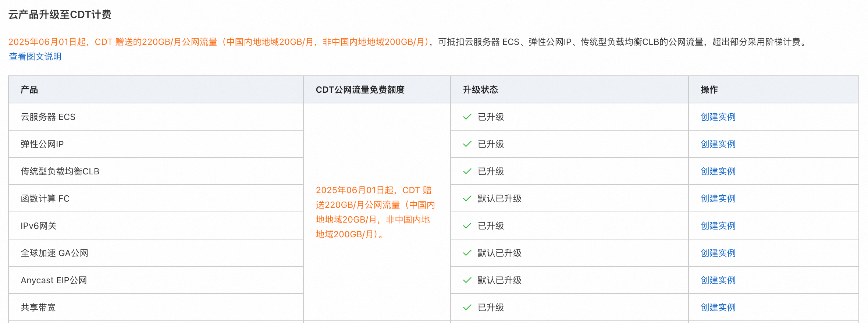Click 创建实例 for 共享带宽

718,308
